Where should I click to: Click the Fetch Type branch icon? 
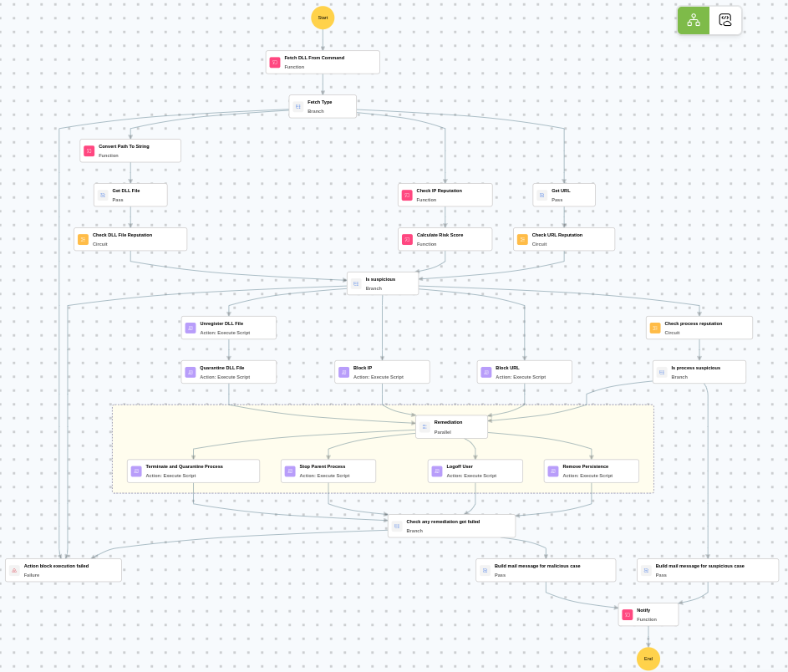[298, 106]
